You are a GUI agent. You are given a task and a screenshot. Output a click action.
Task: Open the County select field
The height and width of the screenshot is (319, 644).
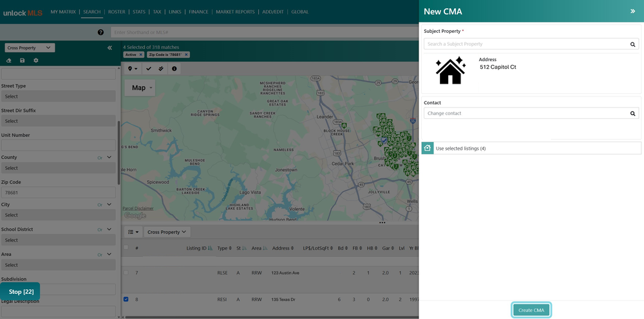58,168
